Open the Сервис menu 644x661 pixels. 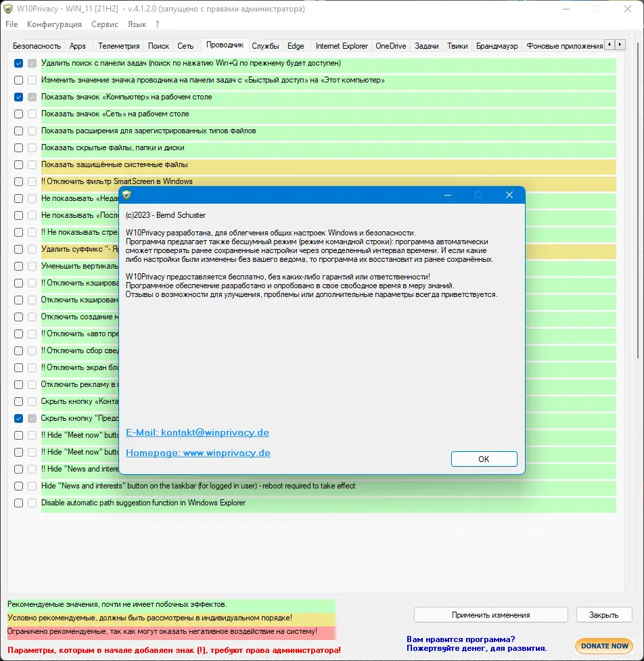105,24
